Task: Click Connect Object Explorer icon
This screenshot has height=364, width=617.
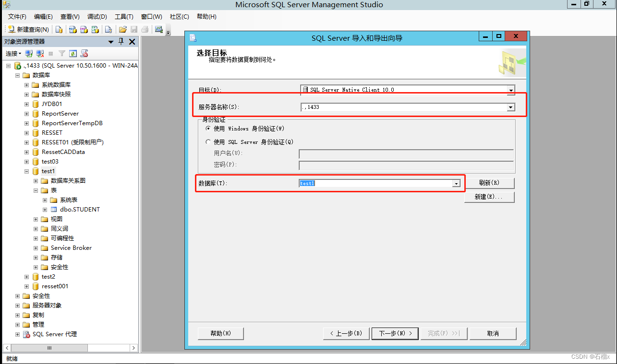Action: [x=29, y=53]
